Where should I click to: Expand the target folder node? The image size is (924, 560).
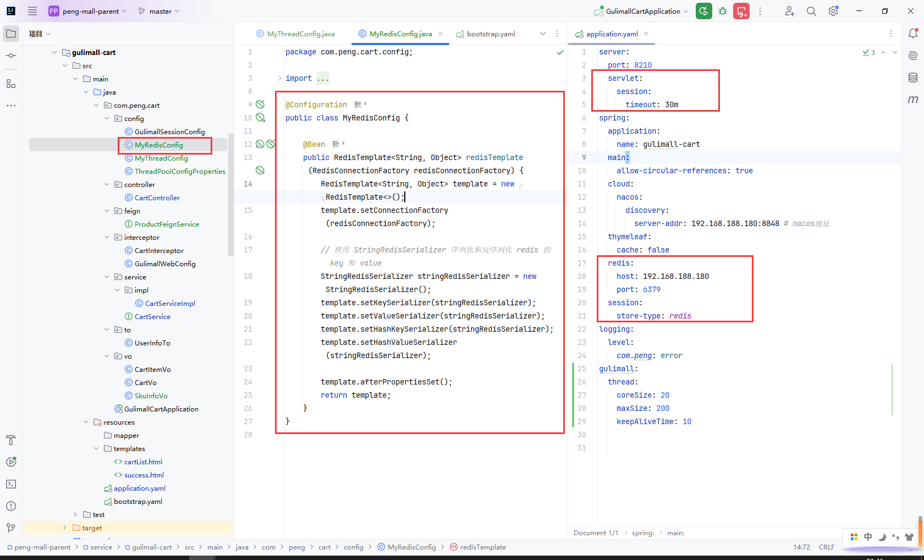tap(65, 528)
